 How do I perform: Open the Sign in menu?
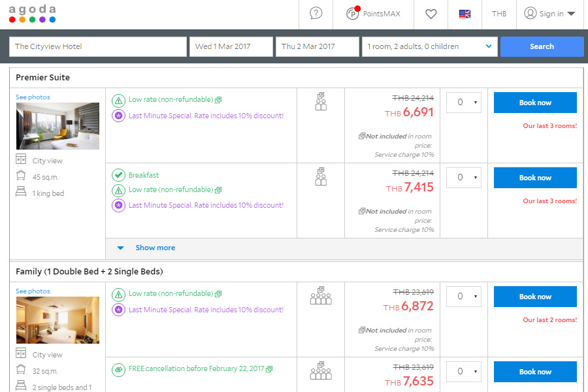coord(549,14)
